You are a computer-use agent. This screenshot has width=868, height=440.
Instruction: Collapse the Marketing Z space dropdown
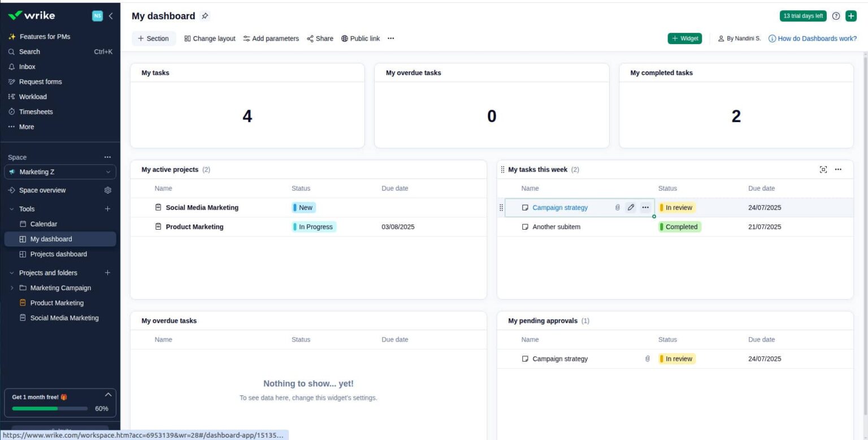pyautogui.click(x=108, y=172)
